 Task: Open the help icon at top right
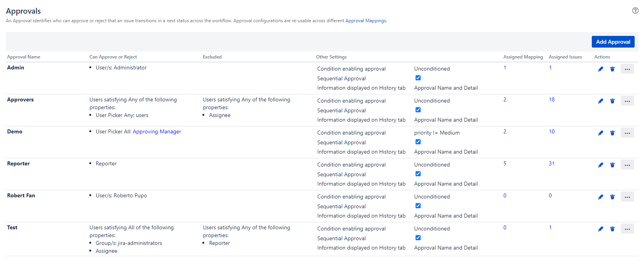click(x=635, y=11)
